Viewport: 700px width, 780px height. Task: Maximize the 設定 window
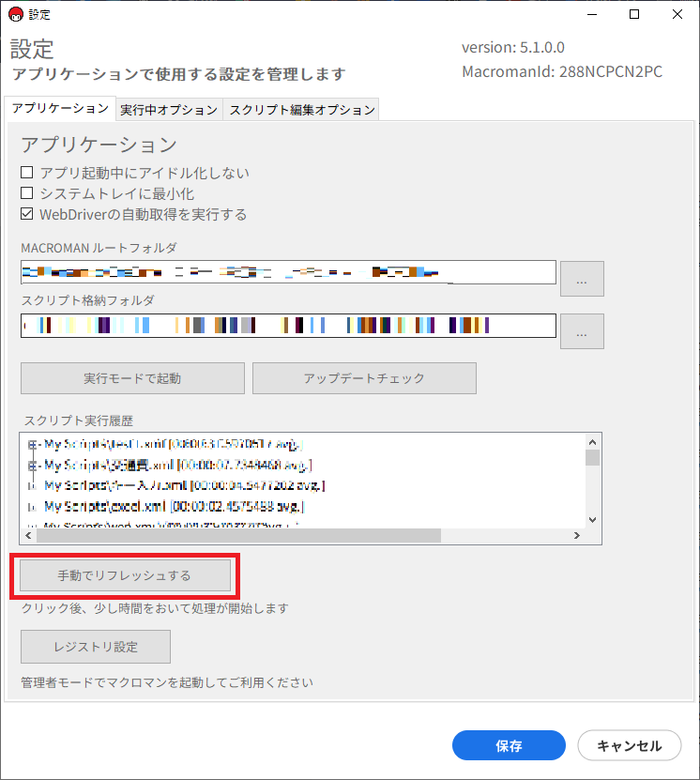point(634,14)
